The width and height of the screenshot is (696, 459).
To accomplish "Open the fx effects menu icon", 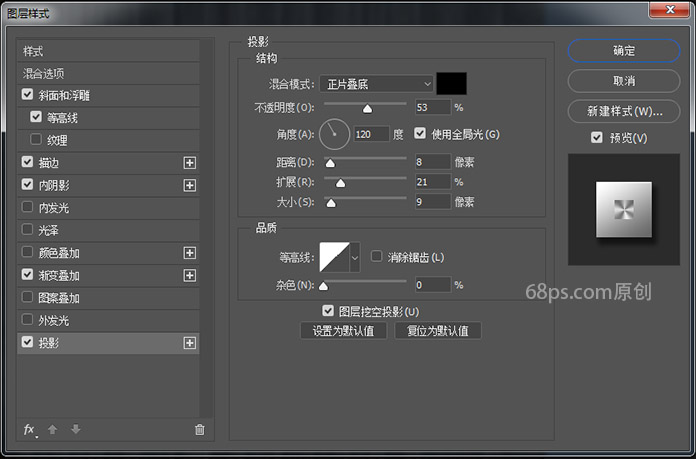I will [x=29, y=429].
